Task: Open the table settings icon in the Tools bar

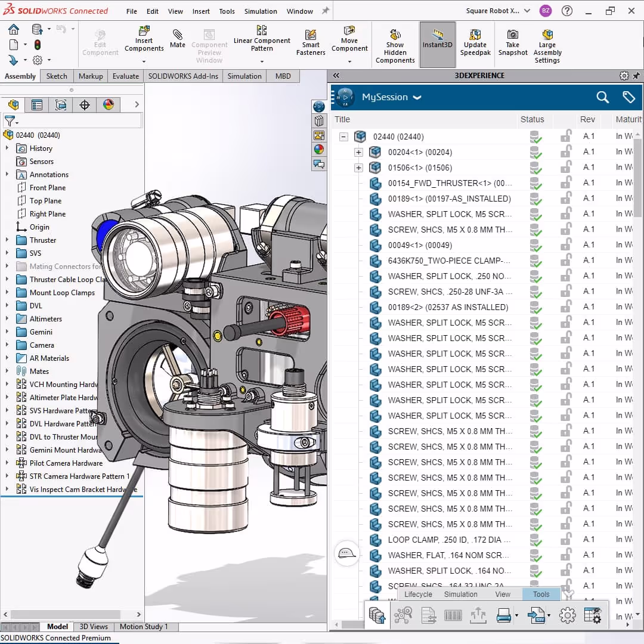Action: click(593, 615)
